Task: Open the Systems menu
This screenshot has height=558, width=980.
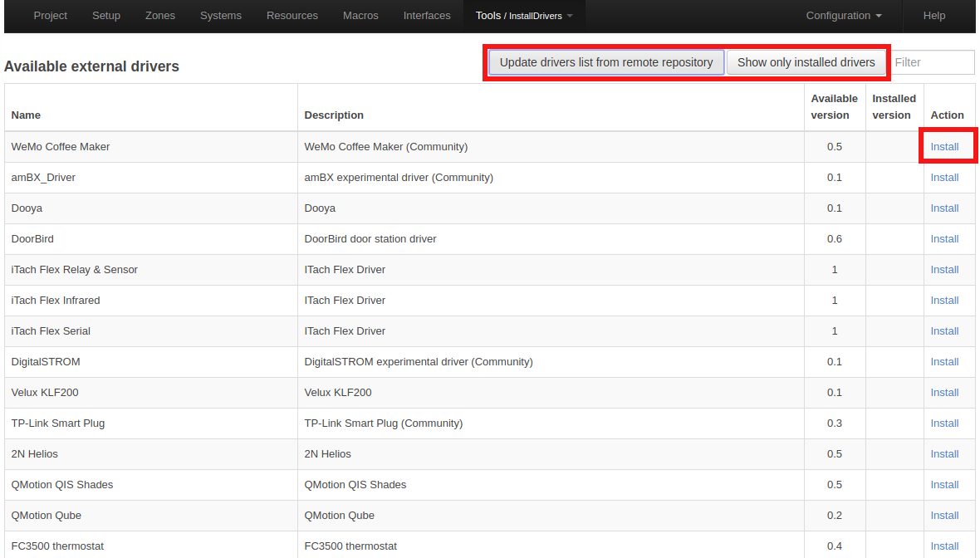Action: tap(221, 16)
